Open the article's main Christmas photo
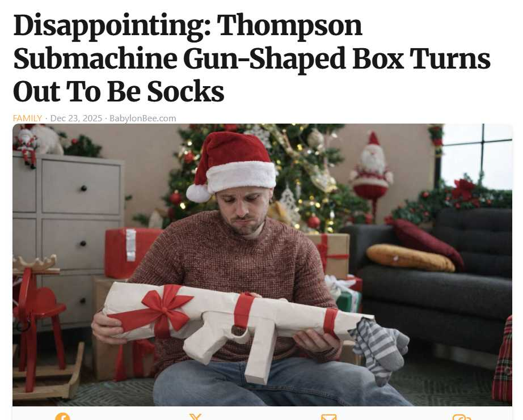Viewport: 523px width, 420px height. 262,265
